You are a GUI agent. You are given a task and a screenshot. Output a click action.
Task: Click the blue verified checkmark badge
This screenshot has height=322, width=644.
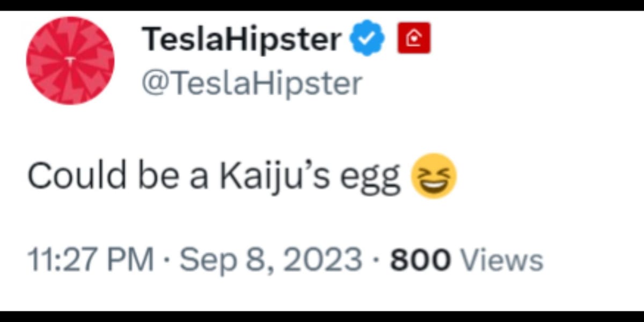point(368,40)
